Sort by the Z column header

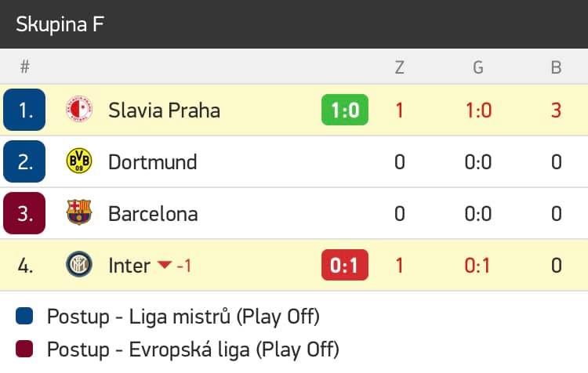coord(399,67)
